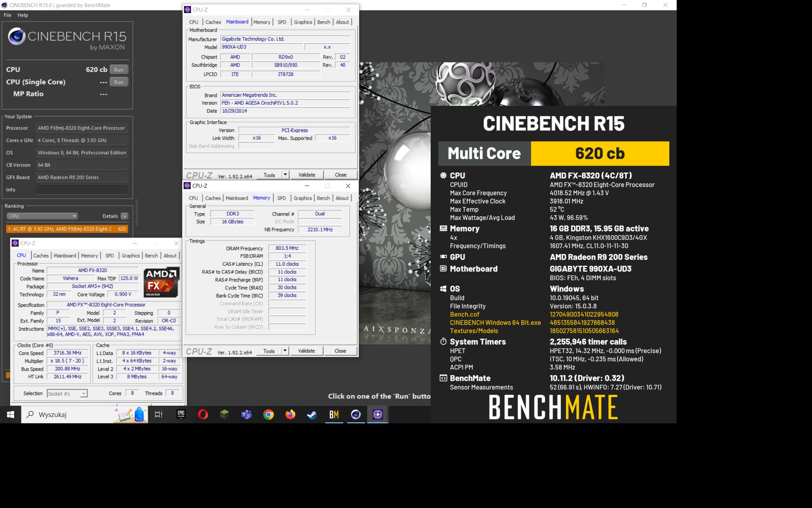The width and height of the screenshot is (812, 508).
Task: Open the Ranking CPU dropdown
Action: [x=42, y=216]
